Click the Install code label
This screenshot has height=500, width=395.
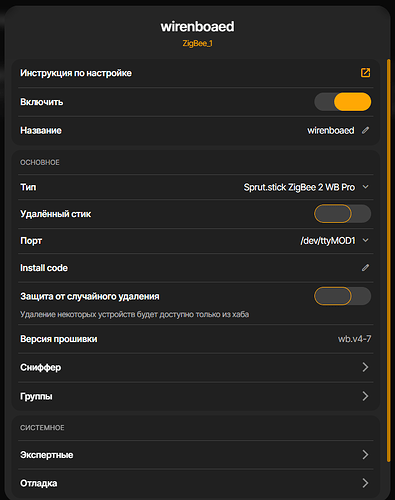[44, 268]
